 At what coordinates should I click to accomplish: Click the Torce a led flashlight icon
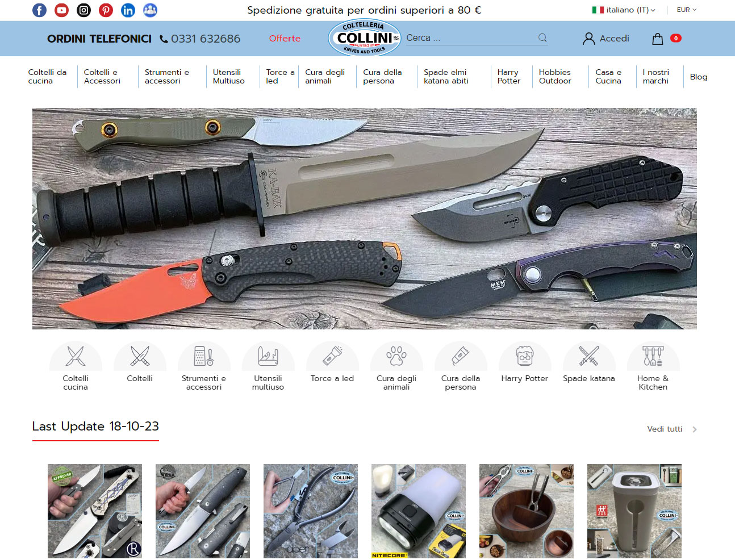[332, 357]
